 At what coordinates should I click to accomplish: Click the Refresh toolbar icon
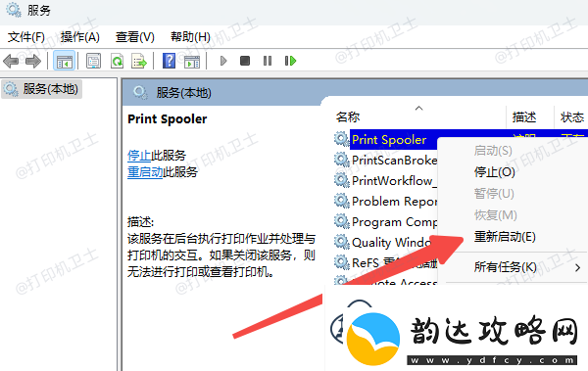coord(117,61)
